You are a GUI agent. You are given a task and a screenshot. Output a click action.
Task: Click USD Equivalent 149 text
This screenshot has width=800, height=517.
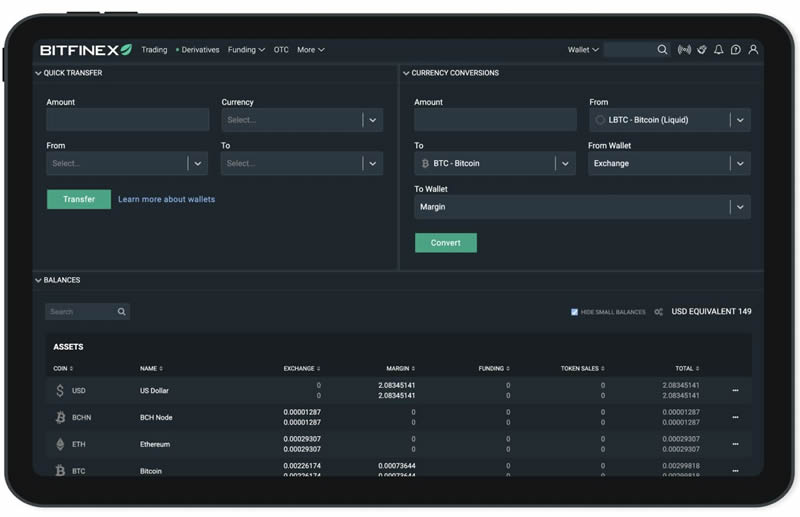(x=711, y=311)
